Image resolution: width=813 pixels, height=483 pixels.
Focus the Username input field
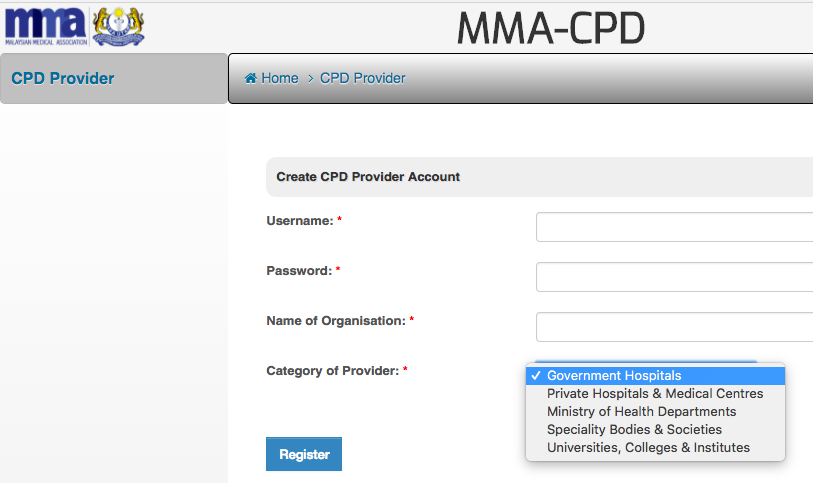coord(675,227)
